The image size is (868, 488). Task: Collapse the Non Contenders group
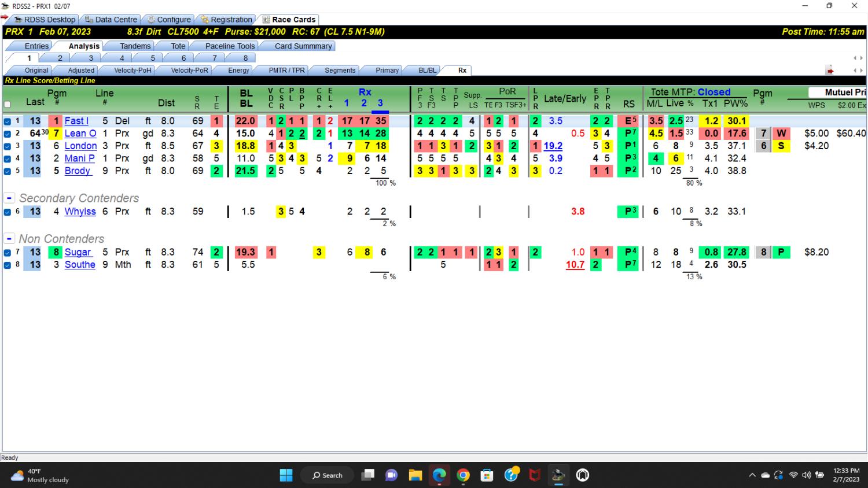[9, 239]
